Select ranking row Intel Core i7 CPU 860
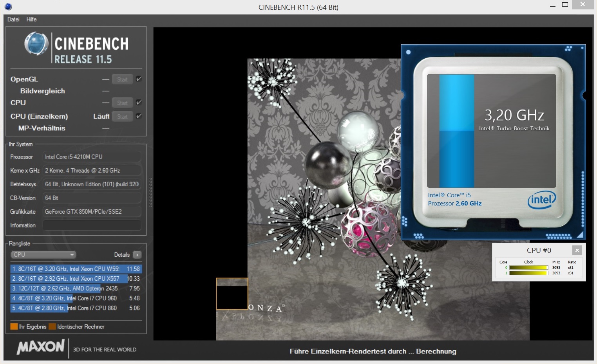597x364 pixels. pyautogui.click(x=76, y=308)
